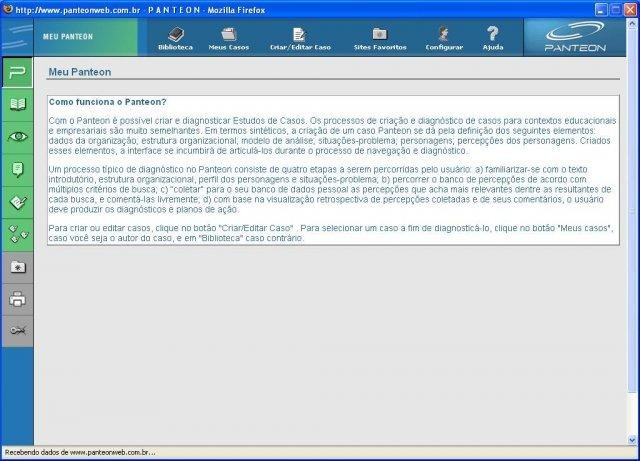Select the scattered cards sidebar icon
The height and width of the screenshot is (461, 640).
pos(18,235)
